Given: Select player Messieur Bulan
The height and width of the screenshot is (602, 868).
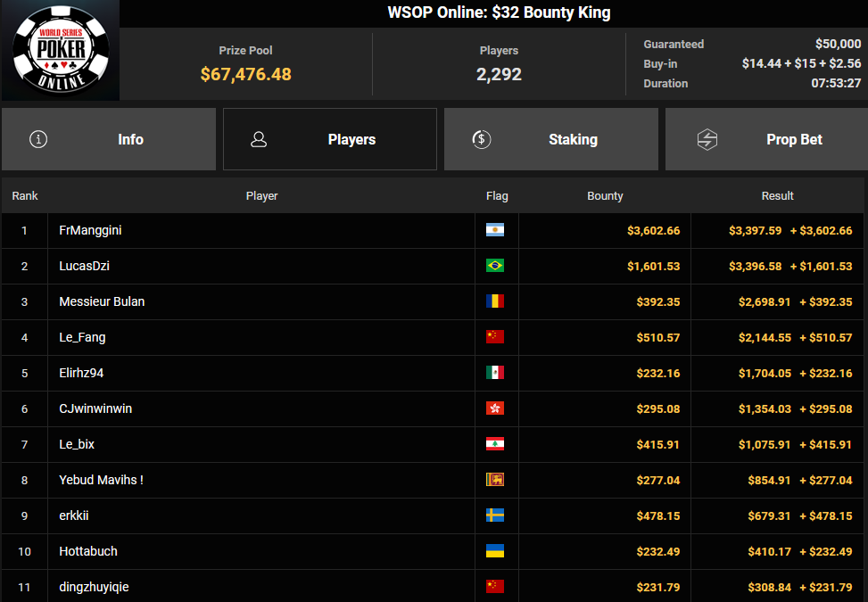Looking at the screenshot, I should pyautogui.click(x=102, y=301).
